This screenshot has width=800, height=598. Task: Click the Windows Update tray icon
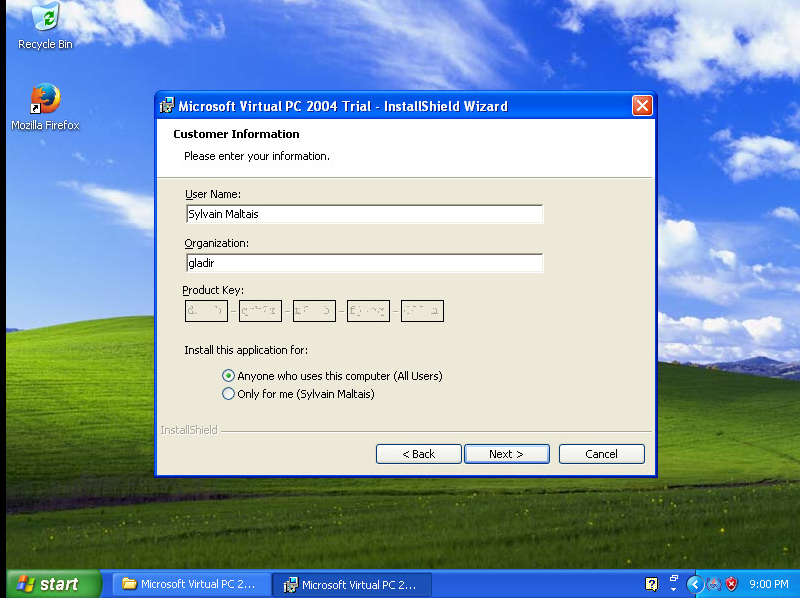[x=714, y=584]
